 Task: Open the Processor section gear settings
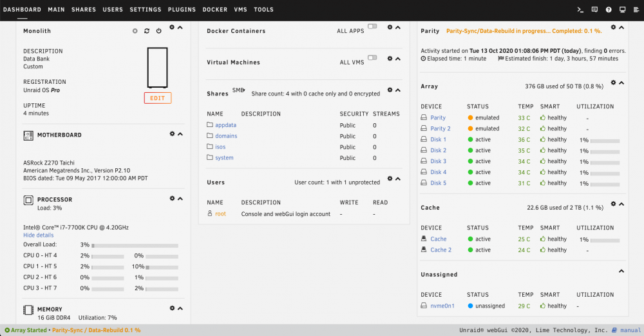(x=172, y=198)
